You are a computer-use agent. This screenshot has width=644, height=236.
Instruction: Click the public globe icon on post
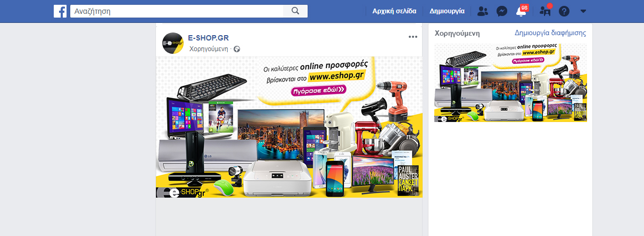pos(237,49)
